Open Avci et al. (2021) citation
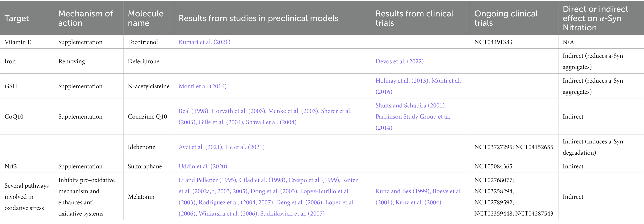Image resolution: width=644 pixels, height=224 pixels. click(x=200, y=147)
